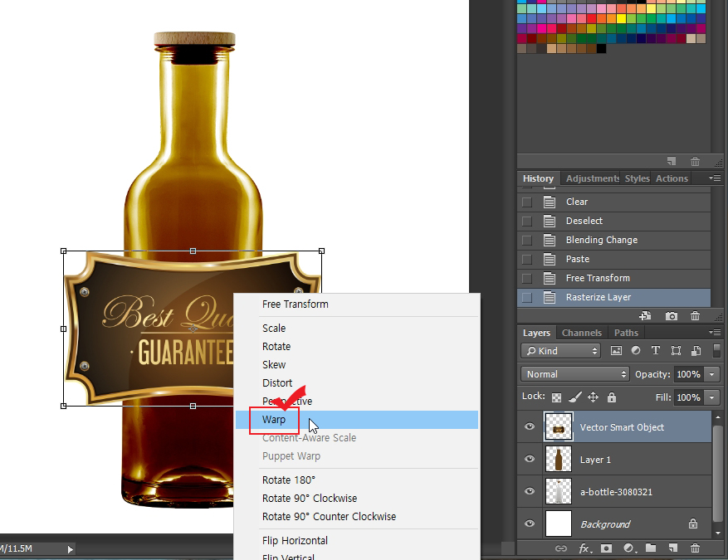This screenshot has width=728, height=560.
Task: Select Distort from the context menu
Action: [x=357, y=382]
